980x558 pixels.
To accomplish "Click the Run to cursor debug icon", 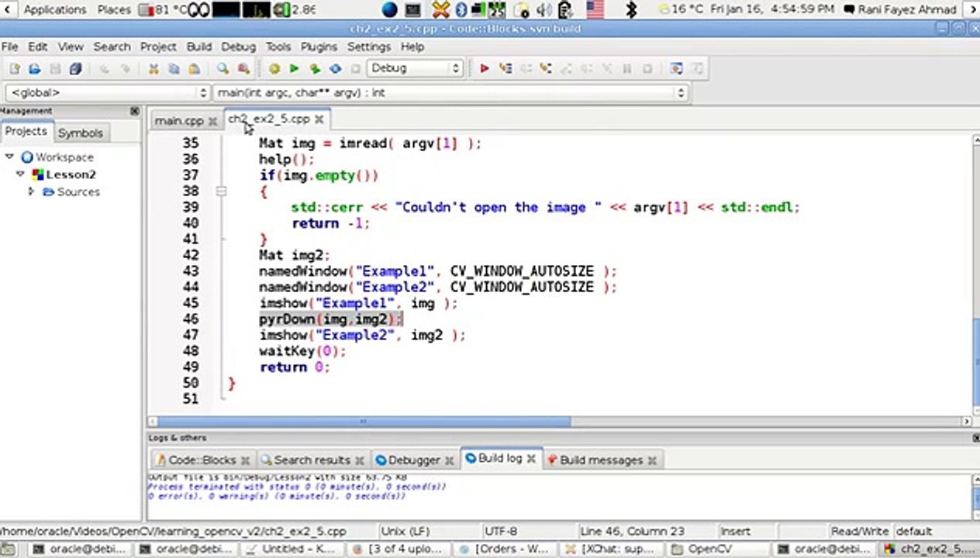I will pos(506,68).
